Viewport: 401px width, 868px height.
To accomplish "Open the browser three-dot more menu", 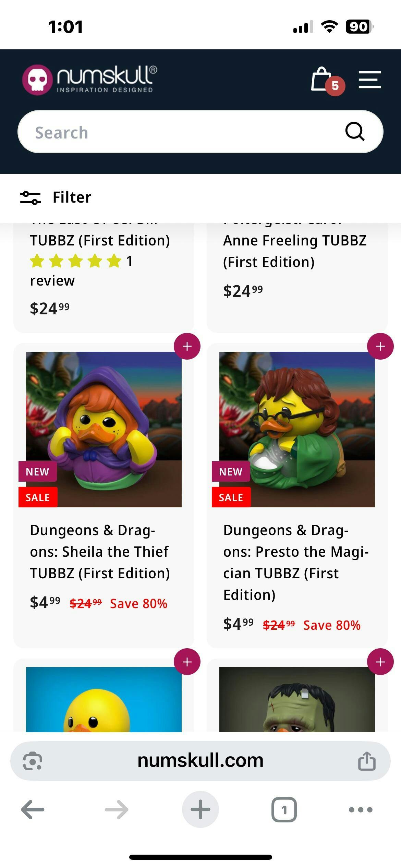I will [x=360, y=810].
